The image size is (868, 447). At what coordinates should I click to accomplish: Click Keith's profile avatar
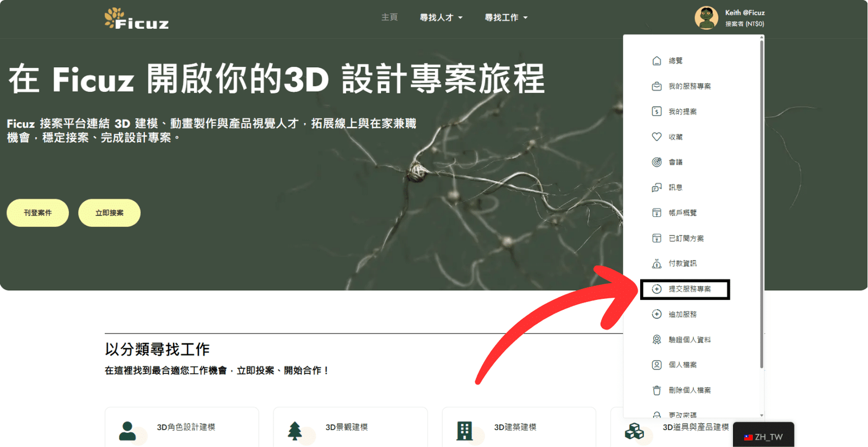(706, 18)
